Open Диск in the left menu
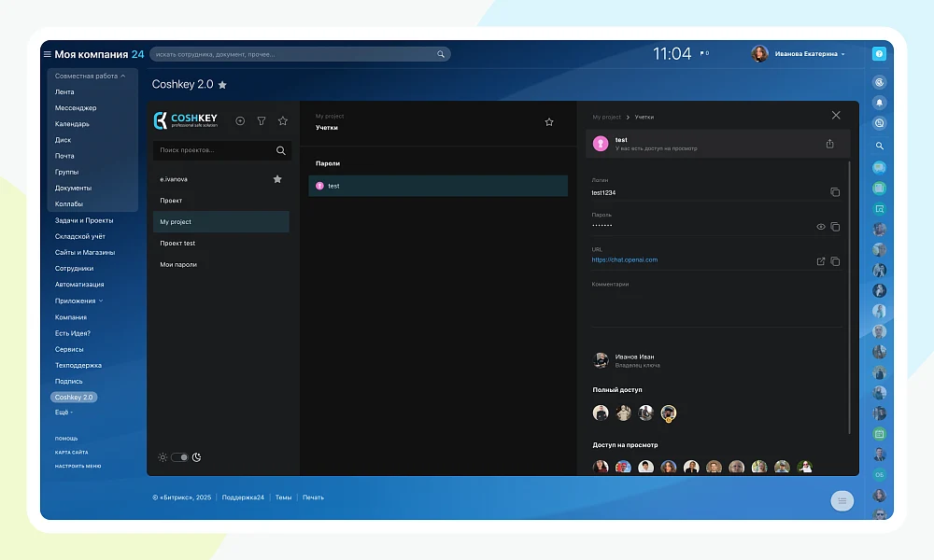 pos(63,140)
